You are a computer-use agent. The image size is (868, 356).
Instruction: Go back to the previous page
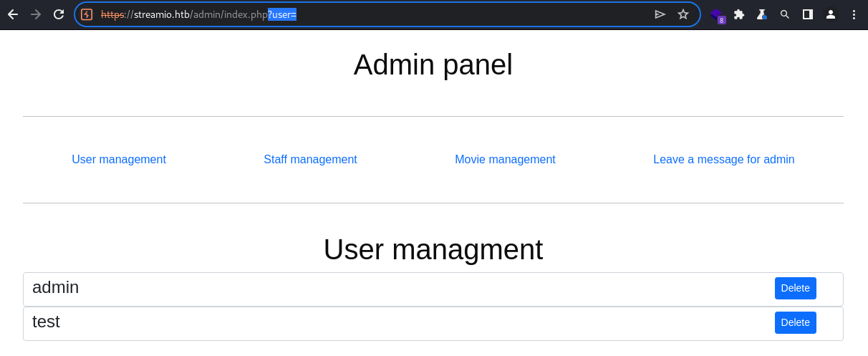click(x=13, y=14)
